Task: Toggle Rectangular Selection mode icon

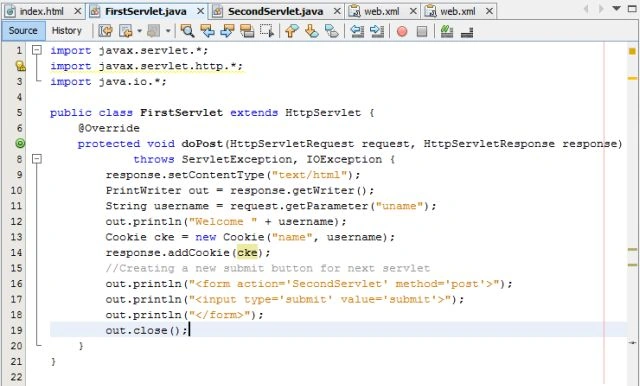Action: point(267,31)
